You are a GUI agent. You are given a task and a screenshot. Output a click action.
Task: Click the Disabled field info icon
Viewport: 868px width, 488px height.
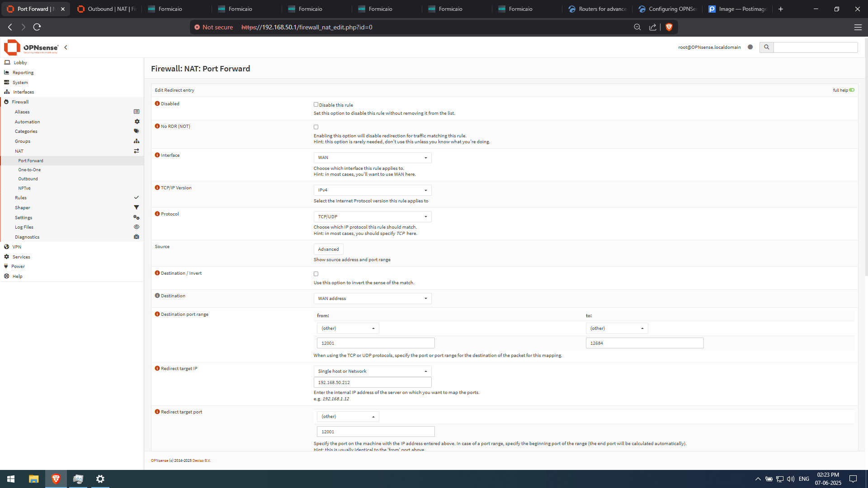click(x=157, y=103)
